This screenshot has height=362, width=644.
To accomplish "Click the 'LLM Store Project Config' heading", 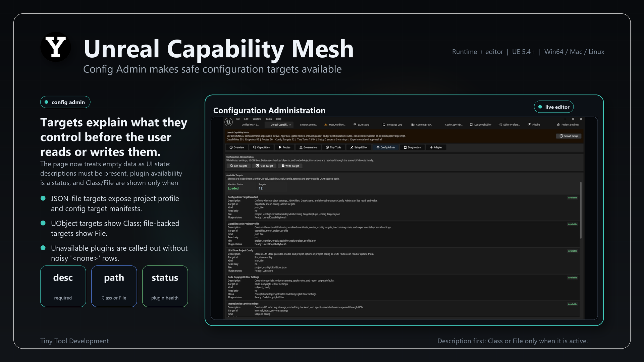I will (240, 250).
